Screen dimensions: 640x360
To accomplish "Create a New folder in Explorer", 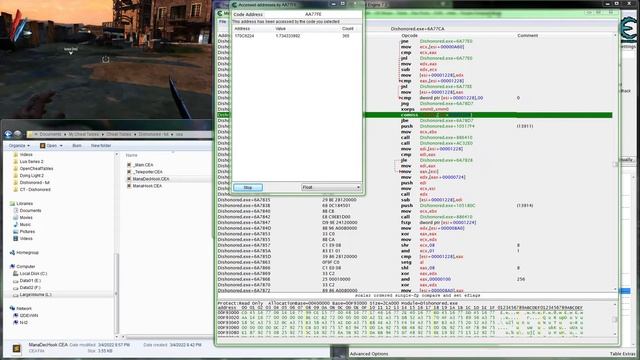I will click(101, 146).
